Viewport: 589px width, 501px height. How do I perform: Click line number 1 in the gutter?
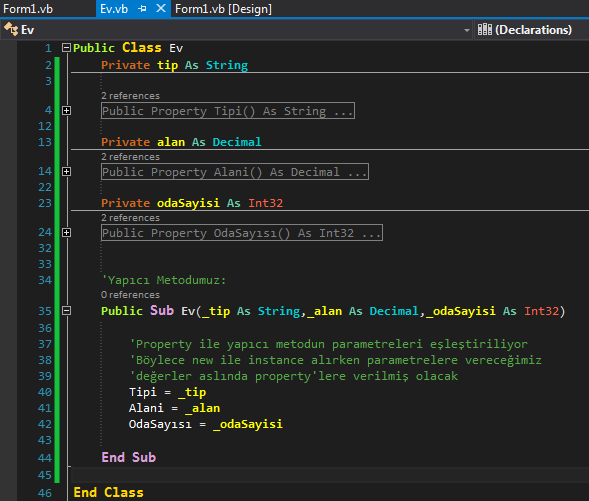coord(48,48)
